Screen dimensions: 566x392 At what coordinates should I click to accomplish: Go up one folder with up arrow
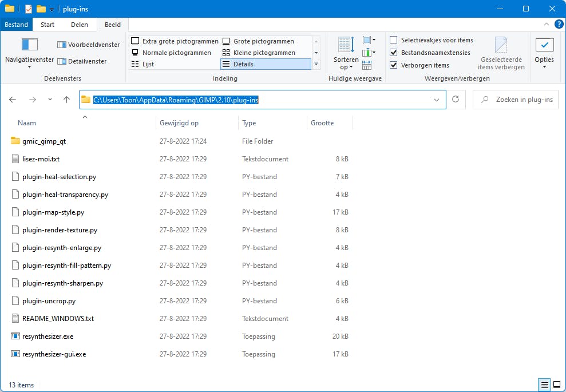click(x=66, y=100)
